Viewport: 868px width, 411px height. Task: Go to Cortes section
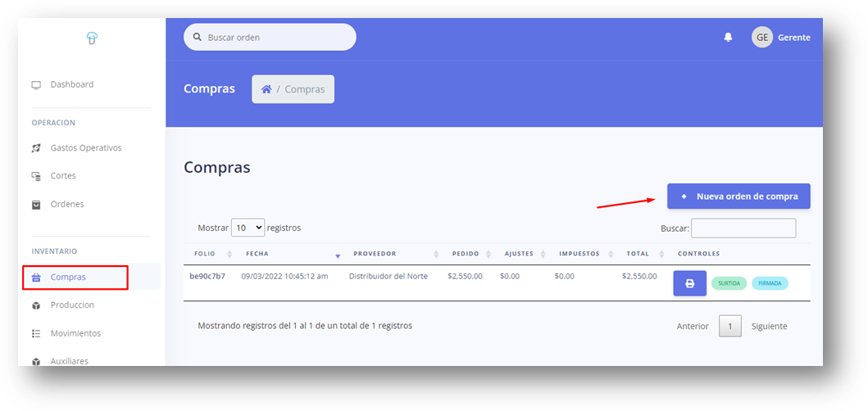[63, 176]
